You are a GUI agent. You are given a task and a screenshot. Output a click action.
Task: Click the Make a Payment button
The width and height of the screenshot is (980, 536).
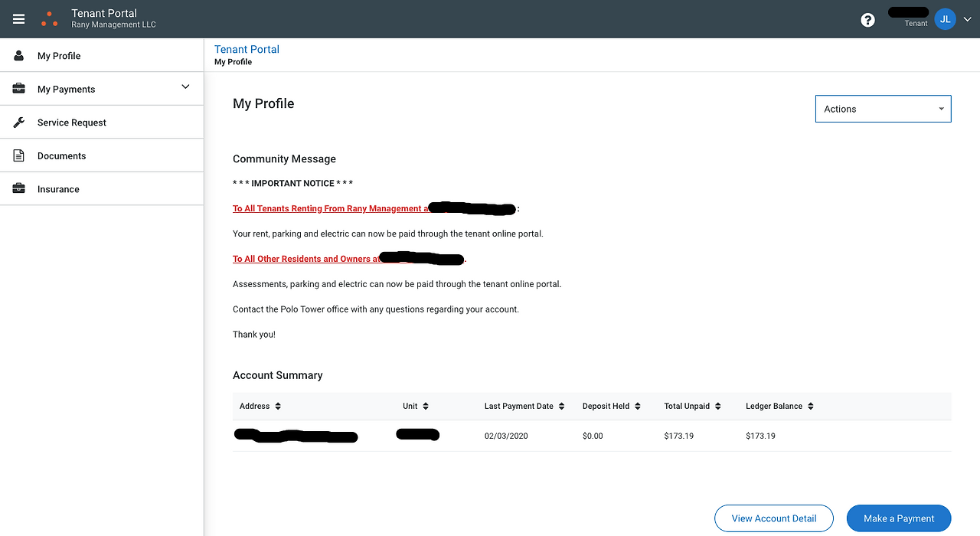[x=898, y=518]
